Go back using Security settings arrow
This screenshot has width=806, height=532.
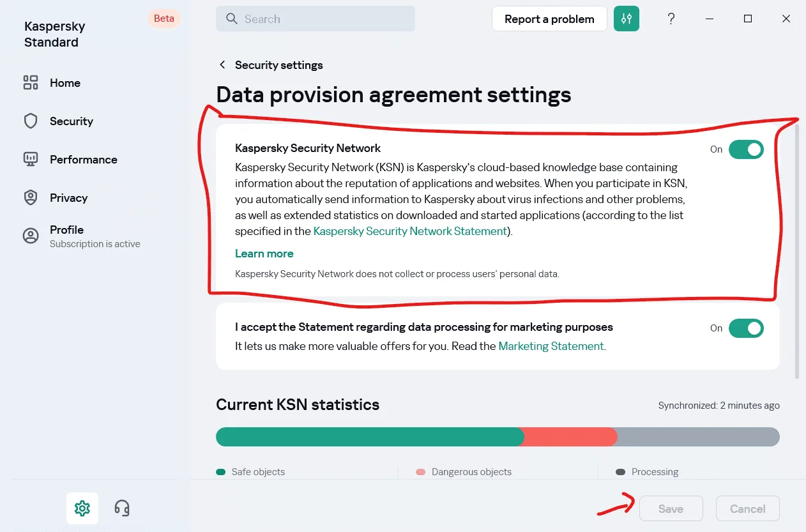(x=222, y=65)
